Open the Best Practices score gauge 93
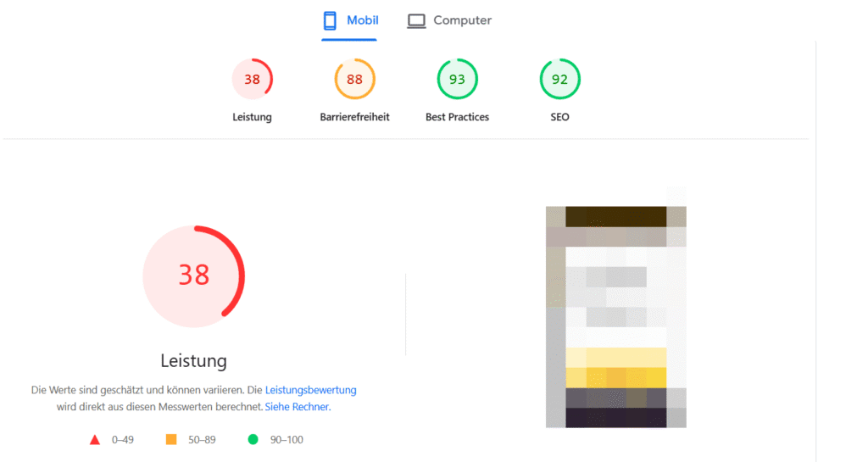The width and height of the screenshot is (868, 462). (x=457, y=79)
